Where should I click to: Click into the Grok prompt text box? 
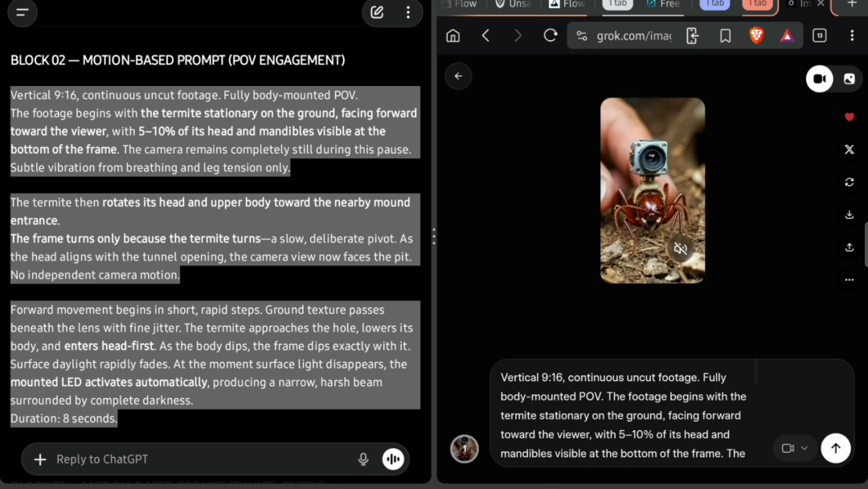point(624,415)
